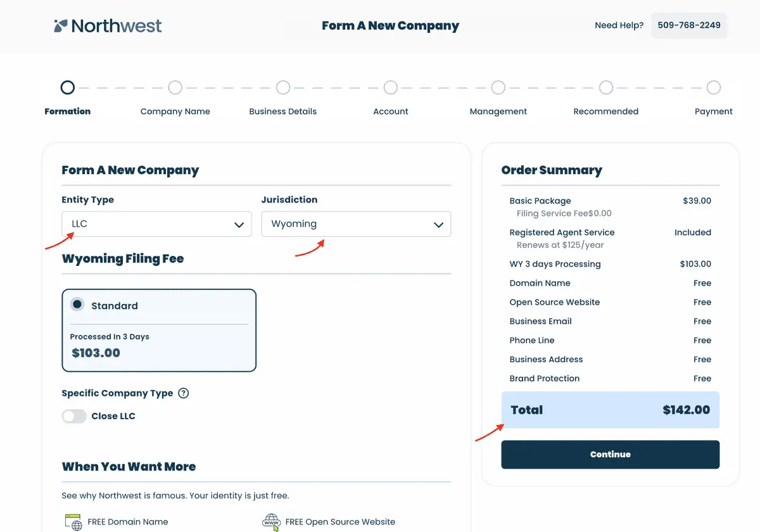Click the 509-768-2249 phone number button
The width and height of the screenshot is (760, 532).
click(x=689, y=26)
